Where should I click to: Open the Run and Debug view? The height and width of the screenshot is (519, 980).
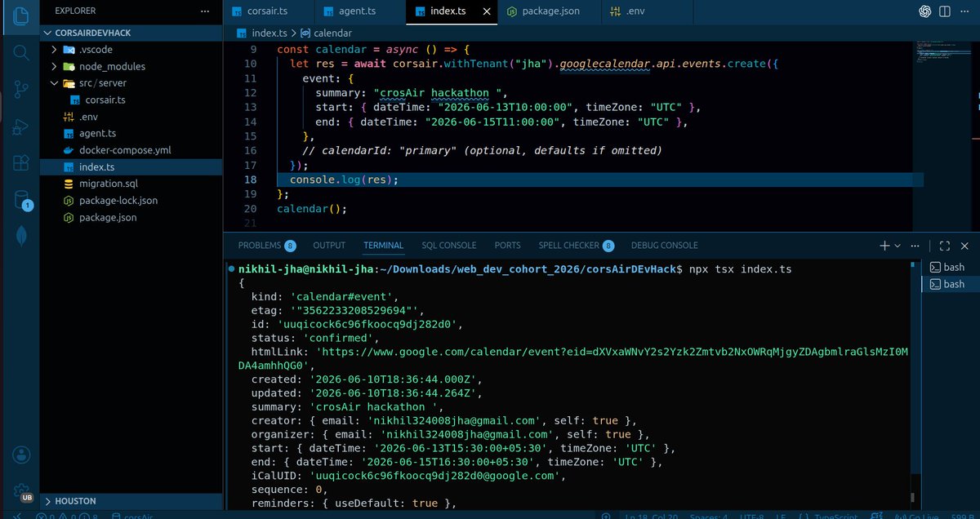[x=20, y=126]
